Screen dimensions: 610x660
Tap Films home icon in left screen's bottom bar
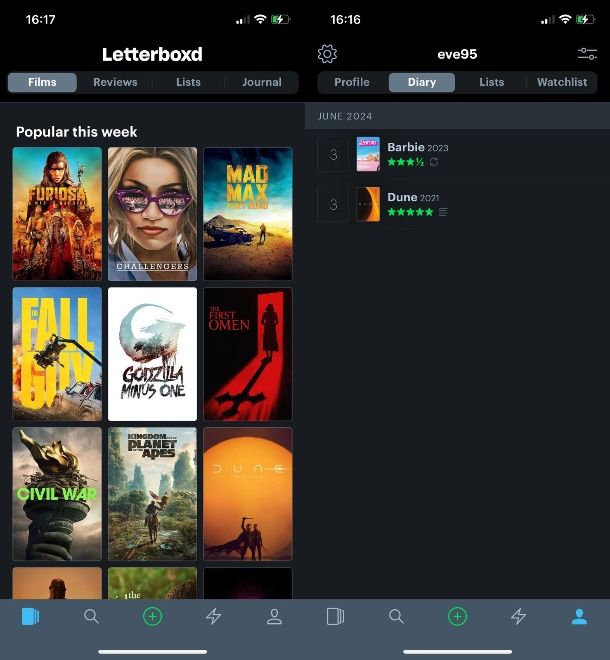(30, 617)
